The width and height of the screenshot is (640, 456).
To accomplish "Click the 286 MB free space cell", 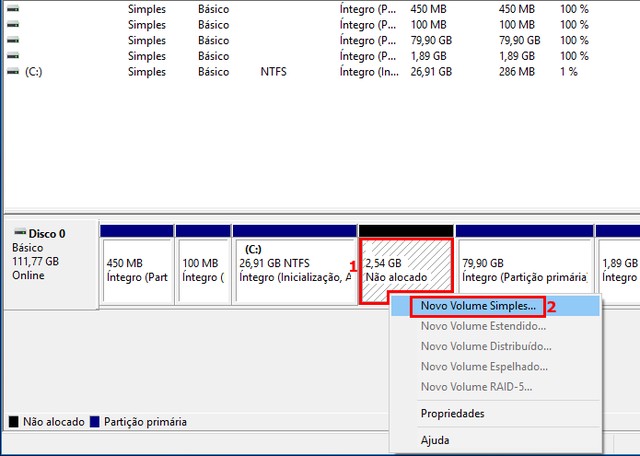I will click(x=516, y=72).
